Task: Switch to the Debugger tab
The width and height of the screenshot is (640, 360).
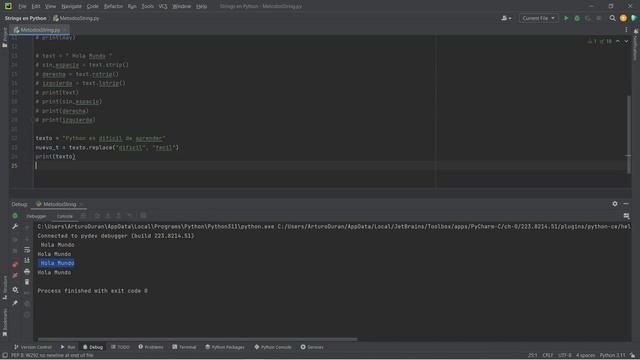Action: (36, 216)
